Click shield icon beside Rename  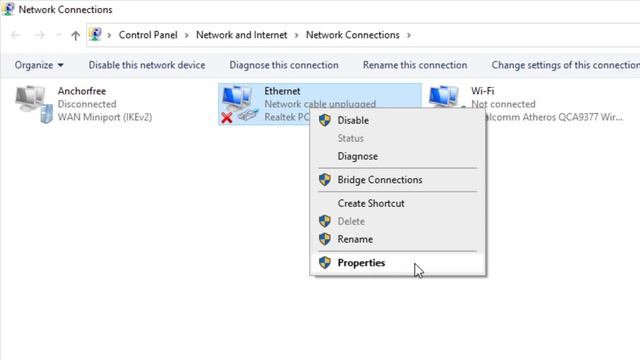pyautogui.click(x=325, y=239)
